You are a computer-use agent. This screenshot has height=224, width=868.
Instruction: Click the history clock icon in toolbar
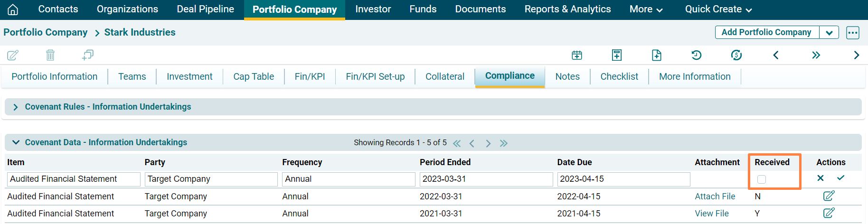pyautogui.click(x=696, y=55)
